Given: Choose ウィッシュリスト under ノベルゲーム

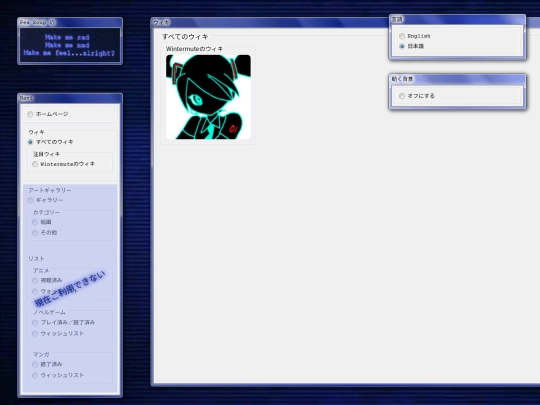Looking at the screenshot, I should pyautogui.click(x=35, y=333).
